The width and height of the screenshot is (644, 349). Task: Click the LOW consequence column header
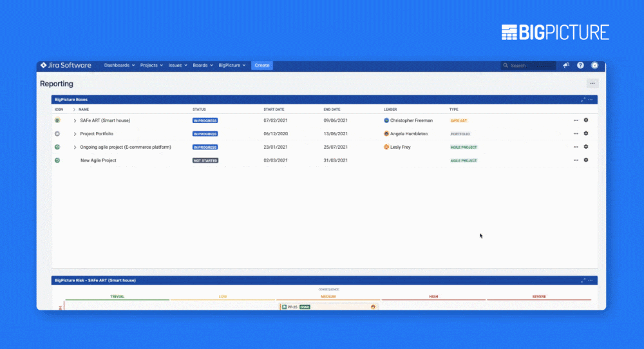(x=223, y=296)
